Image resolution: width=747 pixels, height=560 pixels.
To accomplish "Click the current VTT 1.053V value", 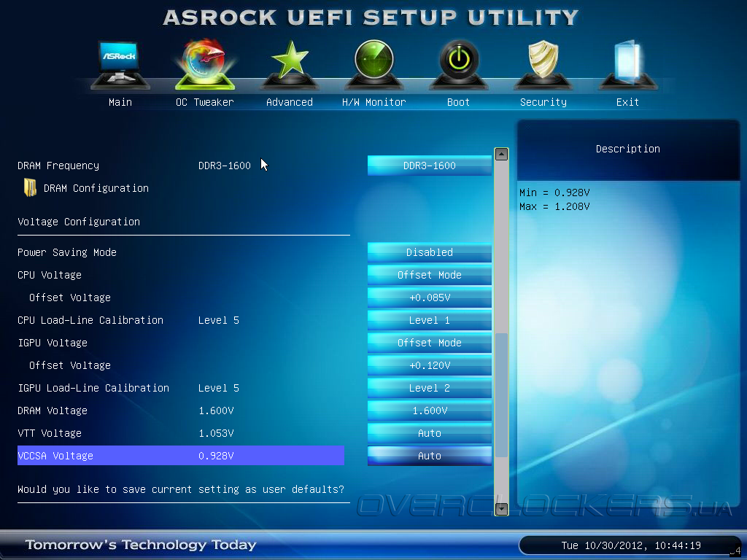I will (216, 433).
